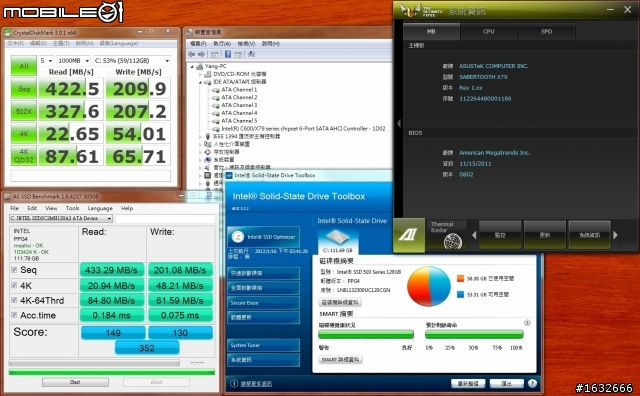Click the right scroll arrow in AI Suite bar
This screenshot has height=396, width=640.
(616, 235)
